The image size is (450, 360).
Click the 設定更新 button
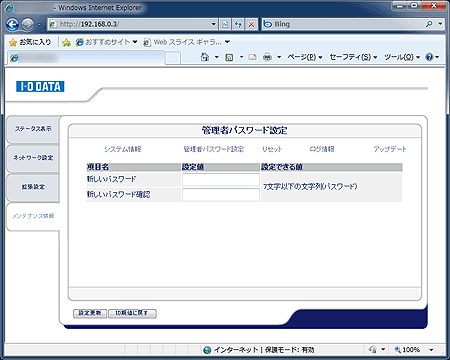click(90, 313)
